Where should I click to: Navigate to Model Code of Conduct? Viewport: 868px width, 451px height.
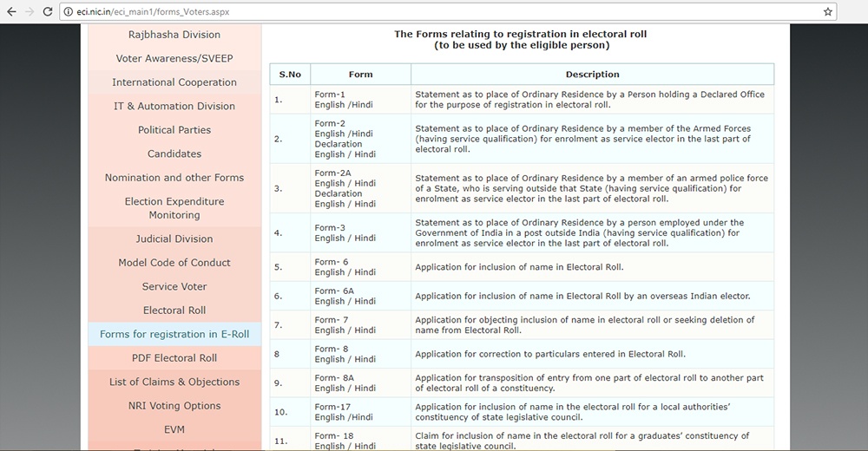[174, 263]
